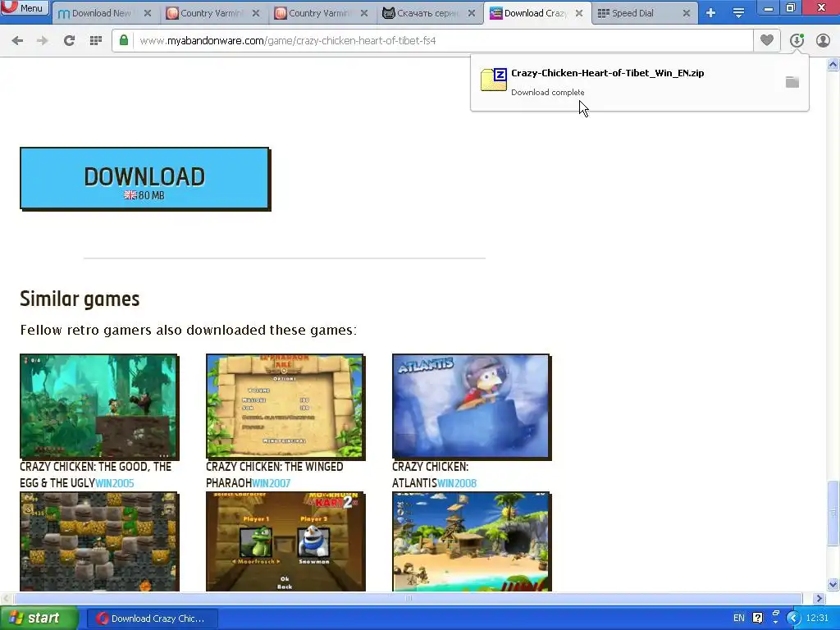Screen dimensions: 840x630
Task: Show downloaded file in folder icon
Action: tap(792, 81)
